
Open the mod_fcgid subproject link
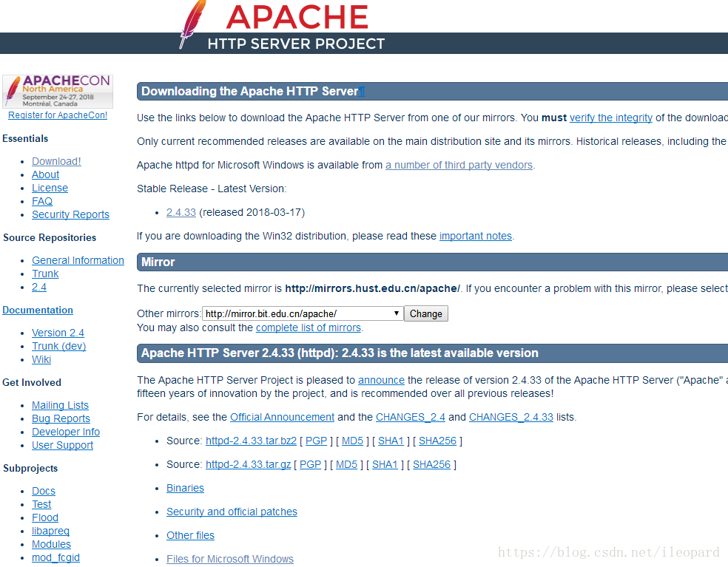[55, 557]
